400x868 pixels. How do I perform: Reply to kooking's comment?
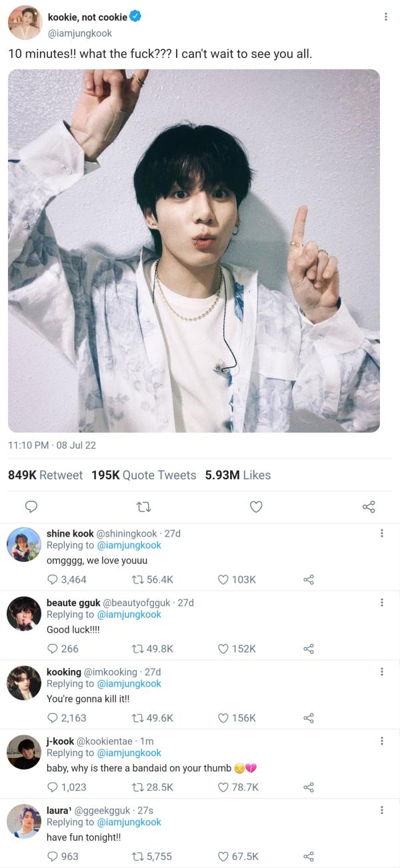(53, 718)
